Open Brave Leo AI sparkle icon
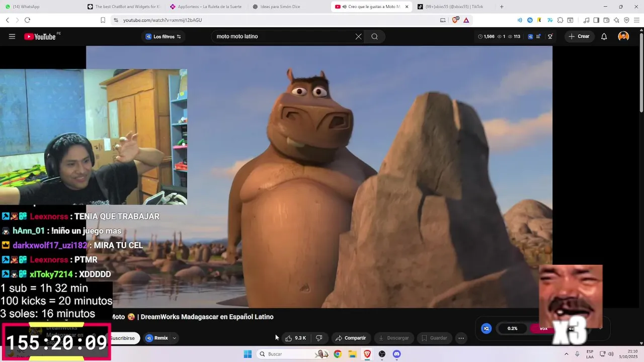Viewport: 644px width, 362px height. (616, 20)
